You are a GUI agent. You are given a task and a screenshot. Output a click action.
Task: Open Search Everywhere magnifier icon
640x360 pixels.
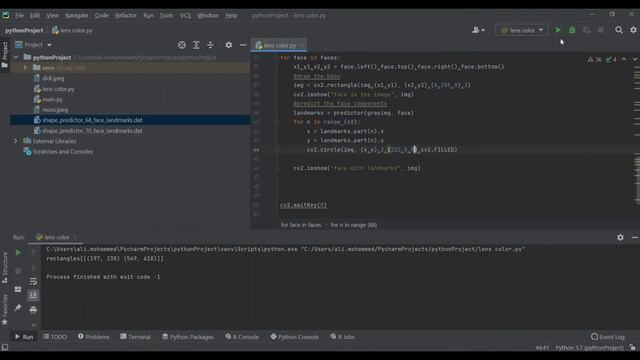click(619, 30)
